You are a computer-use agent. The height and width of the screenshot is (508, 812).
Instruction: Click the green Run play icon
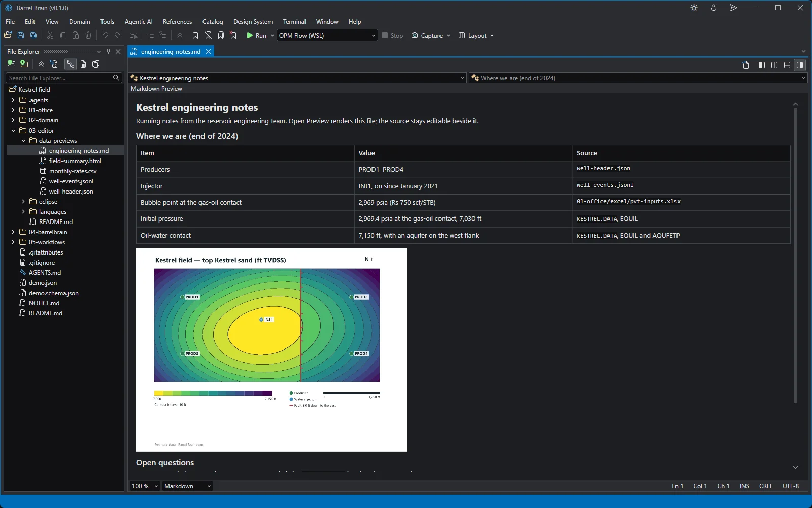pyautogui.click(x=250, y=35)
